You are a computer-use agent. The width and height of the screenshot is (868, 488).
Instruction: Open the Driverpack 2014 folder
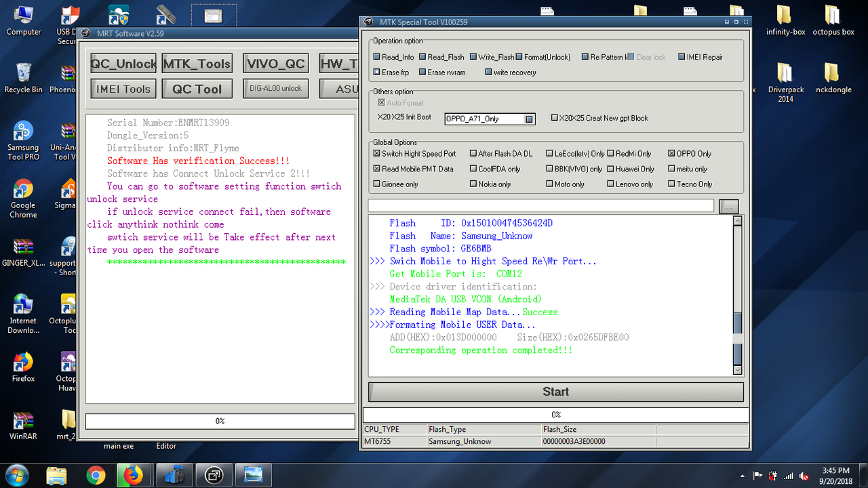[785, 83]
